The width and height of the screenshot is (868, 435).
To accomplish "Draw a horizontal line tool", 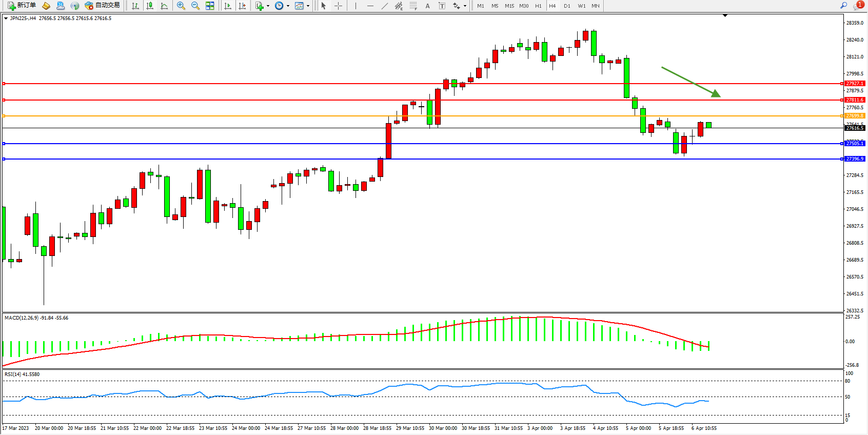I will click(x=370, y=6).
